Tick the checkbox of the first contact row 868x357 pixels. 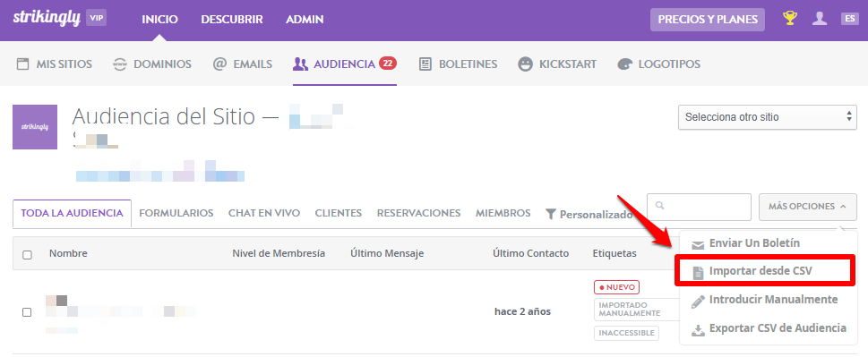pyautogui.click(x=27, y=312)
